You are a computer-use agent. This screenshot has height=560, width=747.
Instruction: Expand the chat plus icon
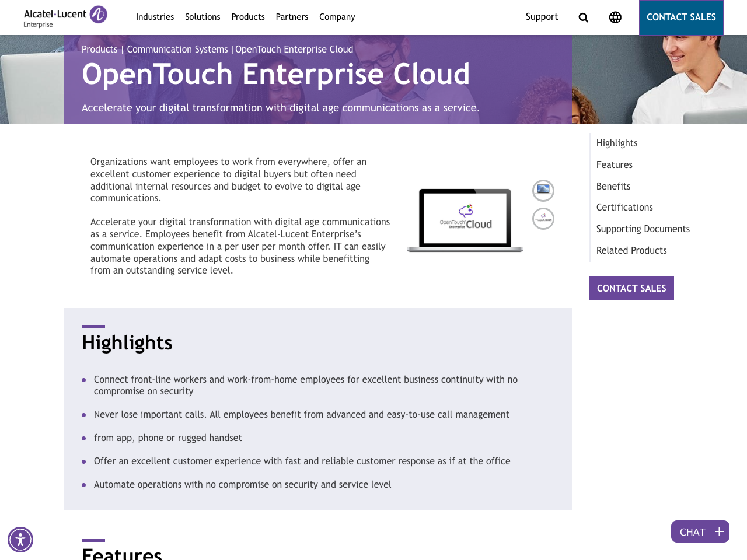719,531
